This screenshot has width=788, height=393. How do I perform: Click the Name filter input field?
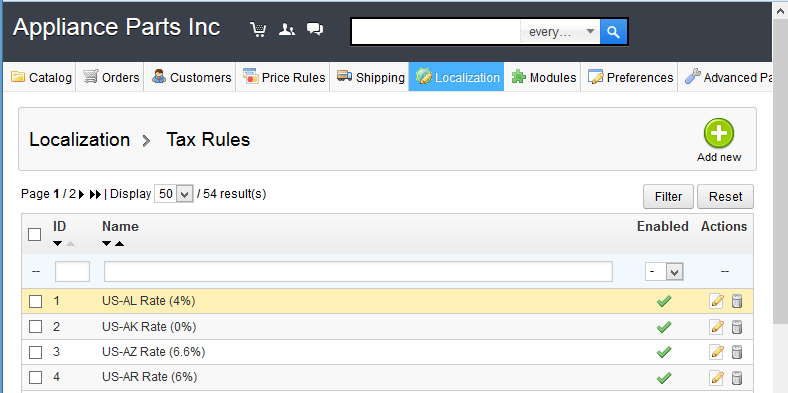coord(358,271)
